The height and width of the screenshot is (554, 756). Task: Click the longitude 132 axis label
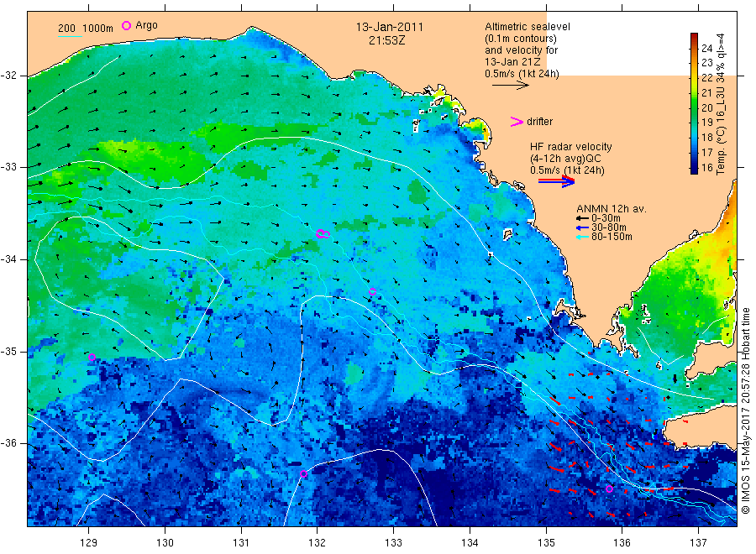(317, 543)
